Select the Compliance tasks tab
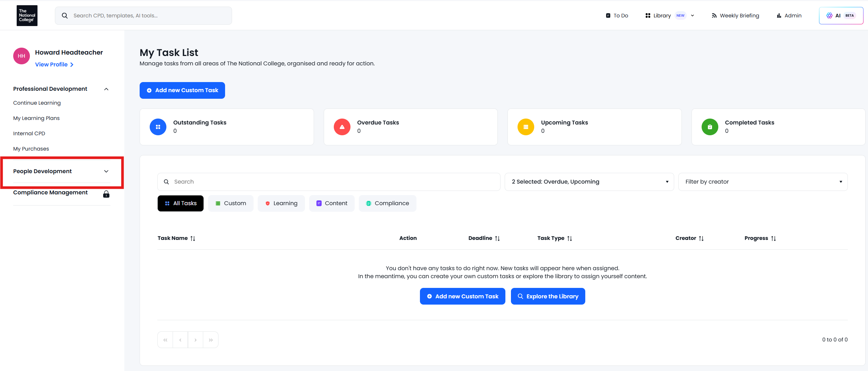 (387, 203)
